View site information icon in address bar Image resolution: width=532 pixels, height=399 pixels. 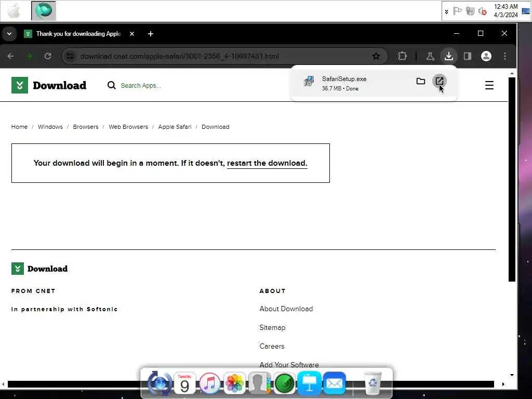coord(70,56)
